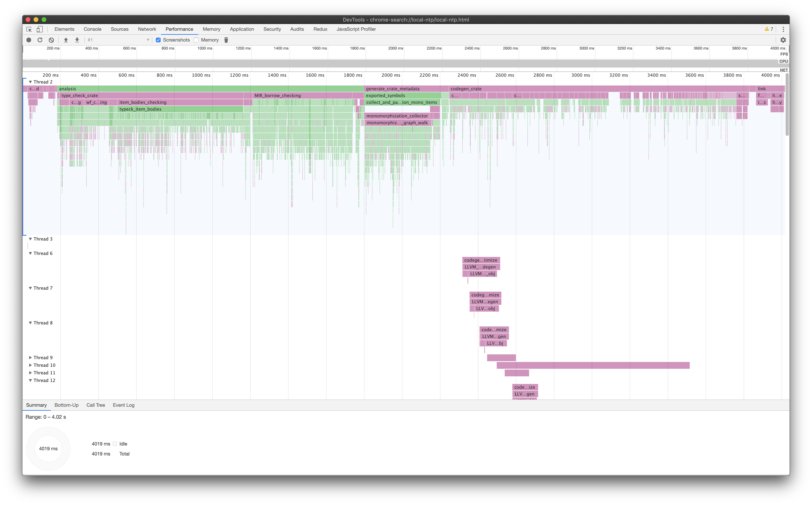Click the record profile button
The height and width of the screenshot is (505, 812).
coord(29,40)
